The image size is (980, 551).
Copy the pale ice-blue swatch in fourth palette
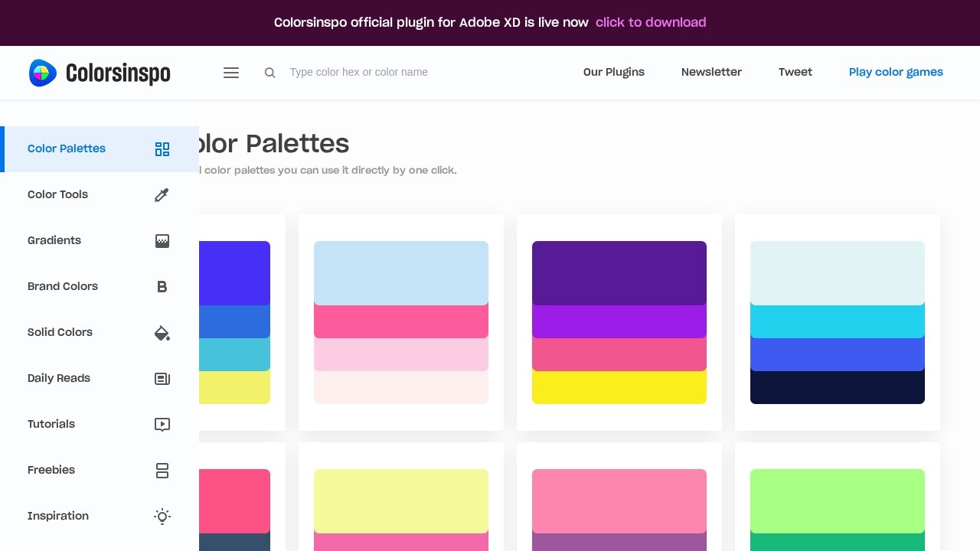click(x=838, y=272)
